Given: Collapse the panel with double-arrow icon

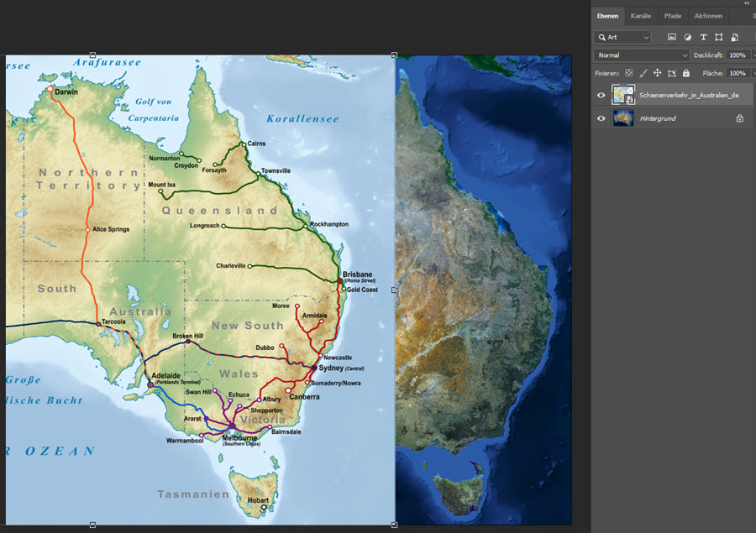Looking at the screenshot, I should pyautogui.click(x=747, y=3).
